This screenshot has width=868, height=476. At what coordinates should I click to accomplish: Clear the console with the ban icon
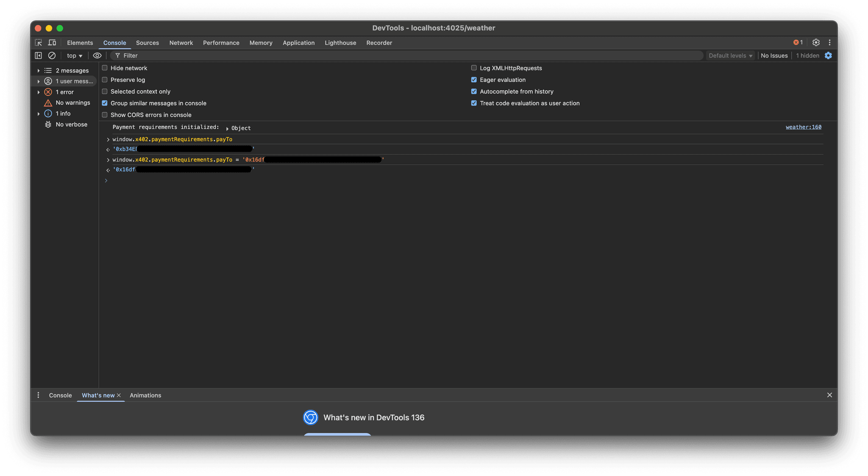pos(52,56)
